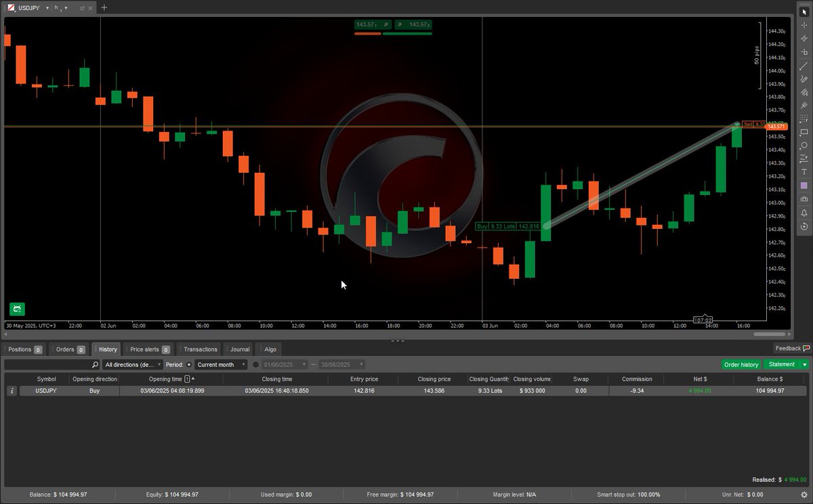Open the Transactions tab

click(200, 350)
